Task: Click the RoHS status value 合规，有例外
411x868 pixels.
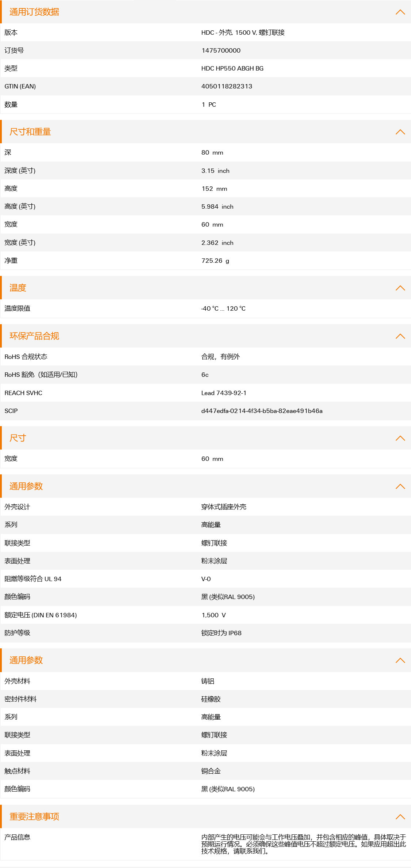Action: pyautogui.click(x=221, y=357)
